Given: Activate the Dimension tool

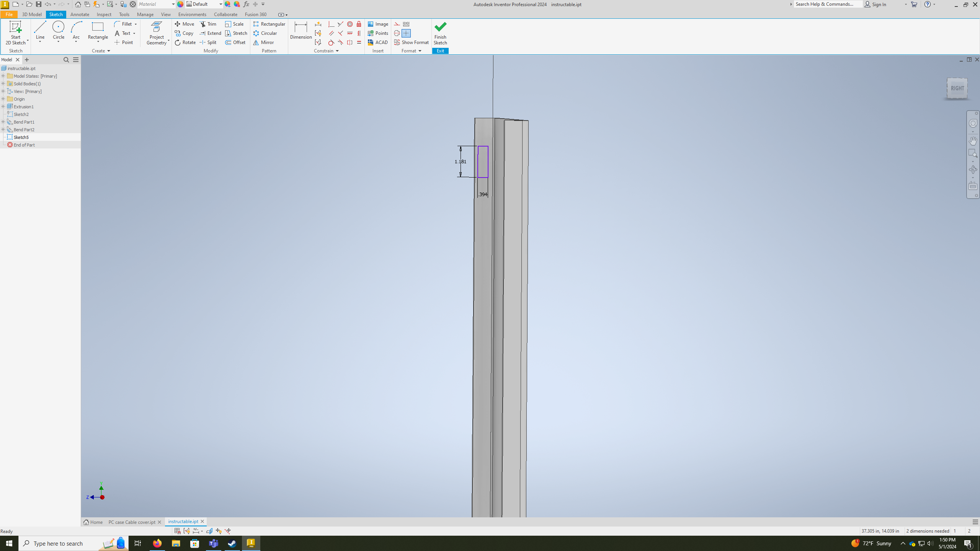Looking at the screenshot, I should (301, 31).
